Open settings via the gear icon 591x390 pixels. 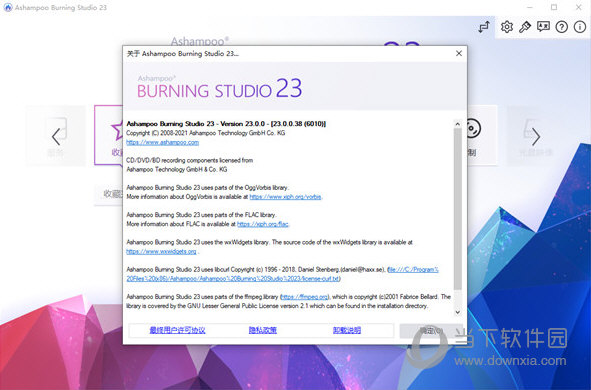[507, 27]
